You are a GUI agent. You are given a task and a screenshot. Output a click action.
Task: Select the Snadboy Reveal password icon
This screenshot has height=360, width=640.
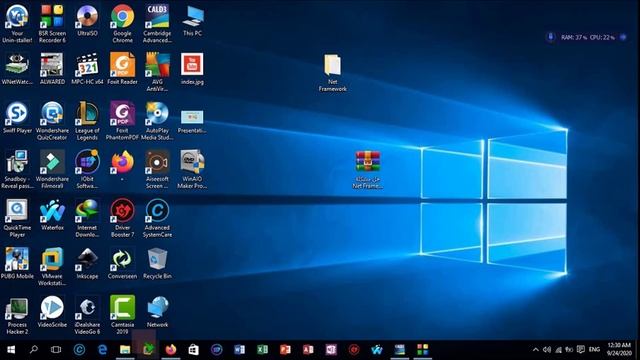pos(17,169)
